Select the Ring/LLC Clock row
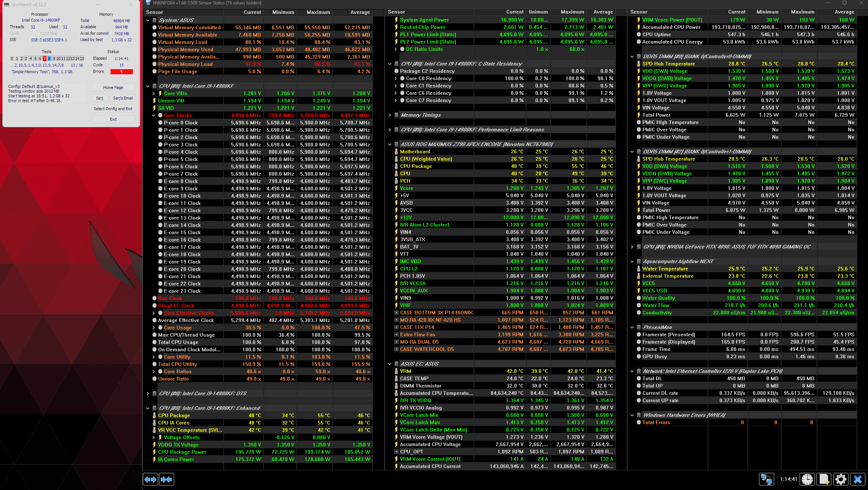The width and height of the screenshot is (868, 490). 262,306
